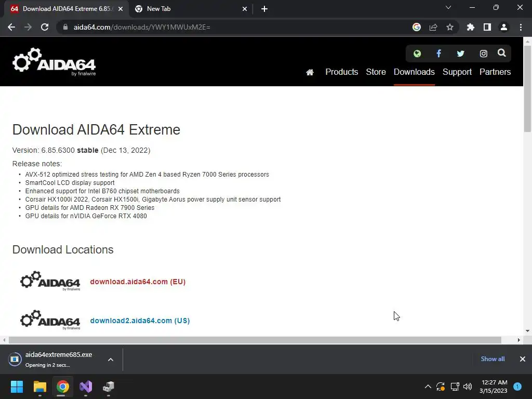Click the horizontal page scrollbar
Viewport: 532px width, 399px height.
point(255,340)
